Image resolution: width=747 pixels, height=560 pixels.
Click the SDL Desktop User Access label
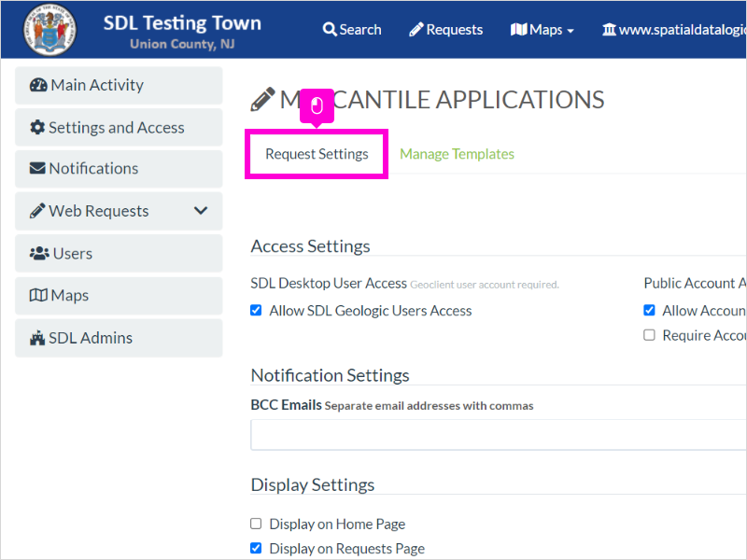click(329, 284)
